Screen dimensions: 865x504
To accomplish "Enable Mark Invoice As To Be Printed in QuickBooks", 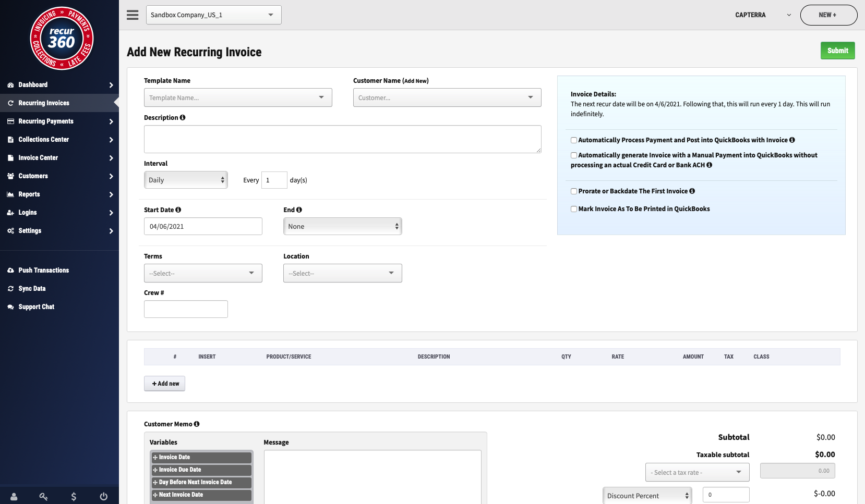I will coord(573,208).
